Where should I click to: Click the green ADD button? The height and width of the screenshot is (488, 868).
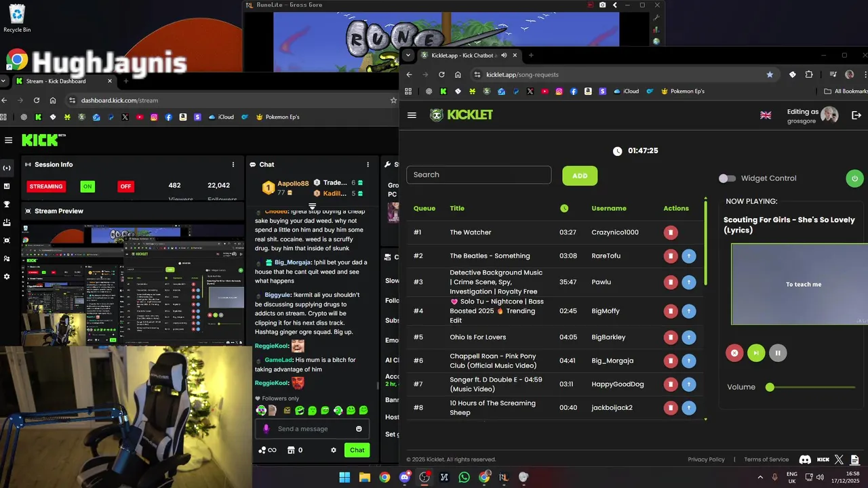point(580,176)
